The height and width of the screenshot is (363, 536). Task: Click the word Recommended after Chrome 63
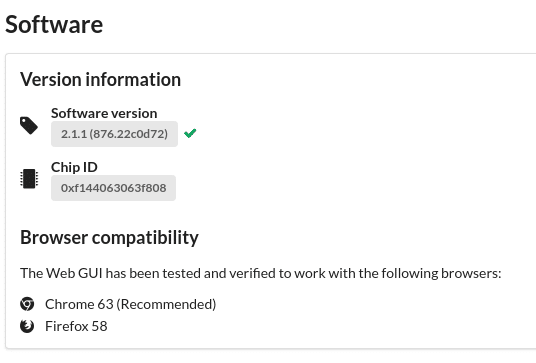[x=166, y=304]
